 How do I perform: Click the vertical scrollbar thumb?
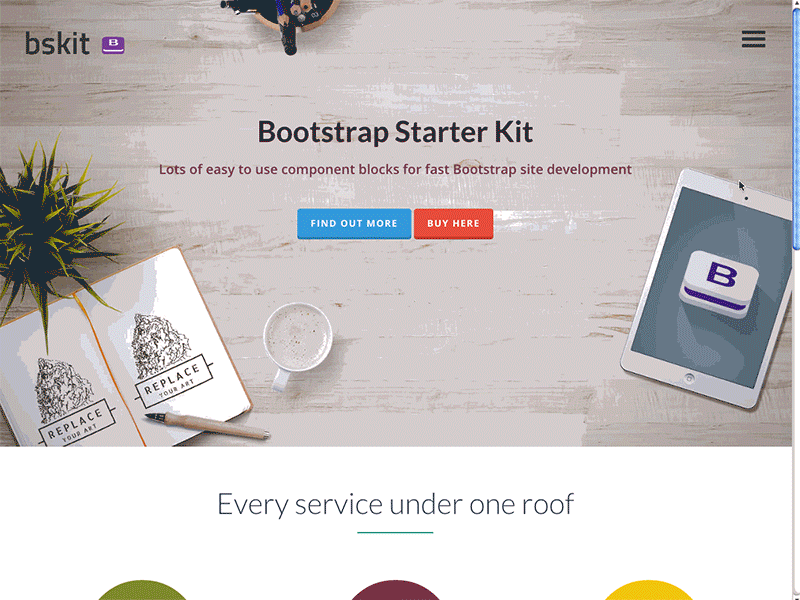point(796,128)
